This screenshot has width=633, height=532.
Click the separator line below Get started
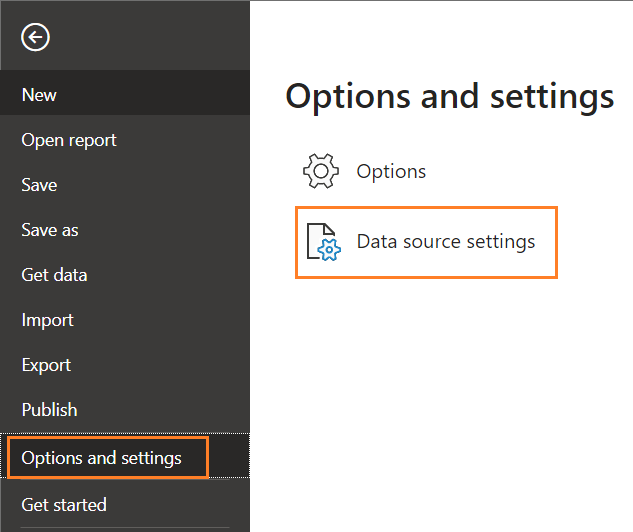click(x=125, y=527)
